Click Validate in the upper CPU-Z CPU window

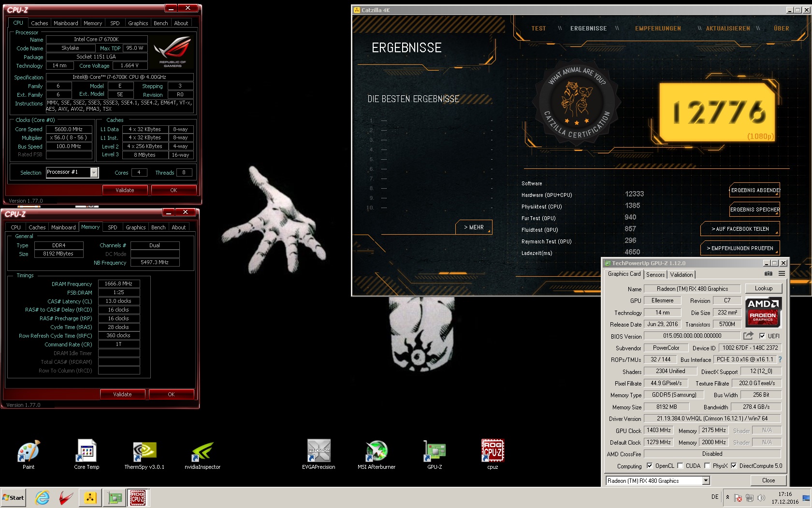pyautogui.click(x=125, y=190)
